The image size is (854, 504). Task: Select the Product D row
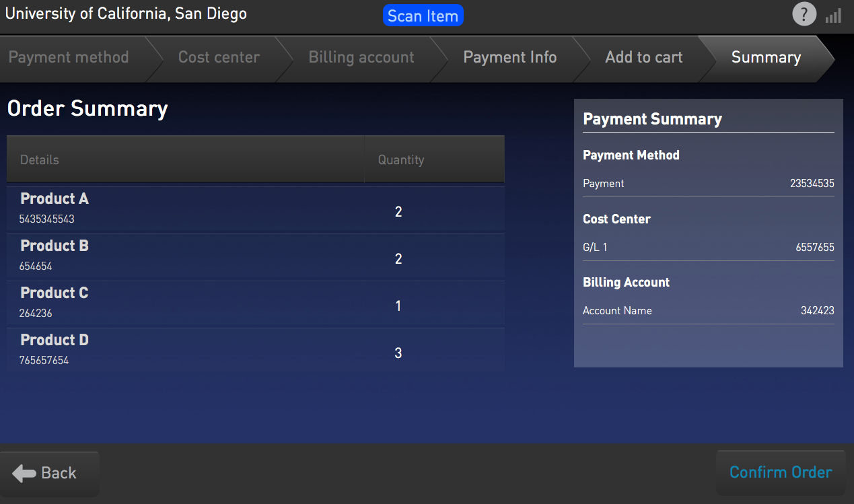tap(256, 351)
